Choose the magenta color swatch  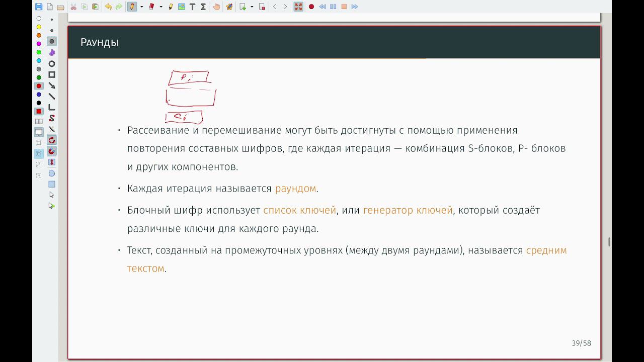39,44
